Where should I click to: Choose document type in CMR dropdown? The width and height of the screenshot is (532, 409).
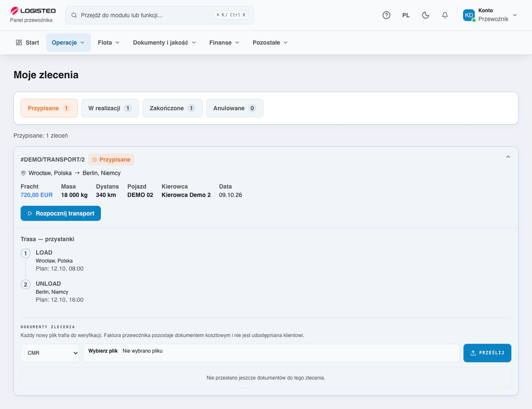click(50, 353)
